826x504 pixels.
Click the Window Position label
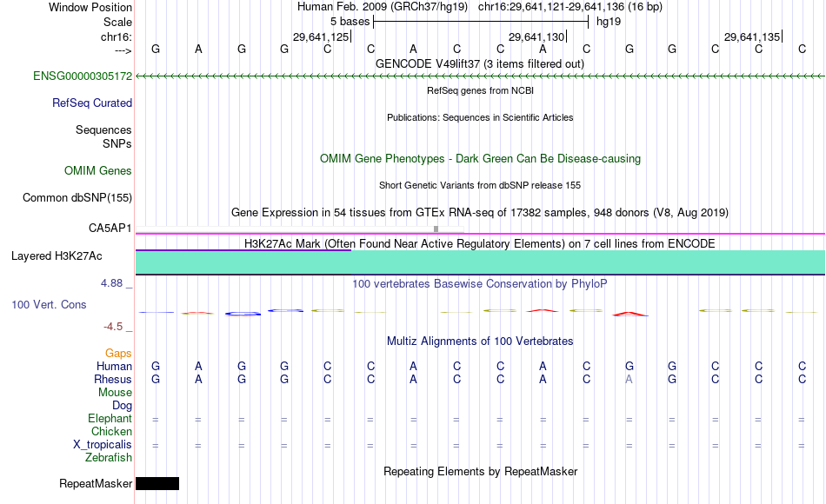[x=90, y=7]
